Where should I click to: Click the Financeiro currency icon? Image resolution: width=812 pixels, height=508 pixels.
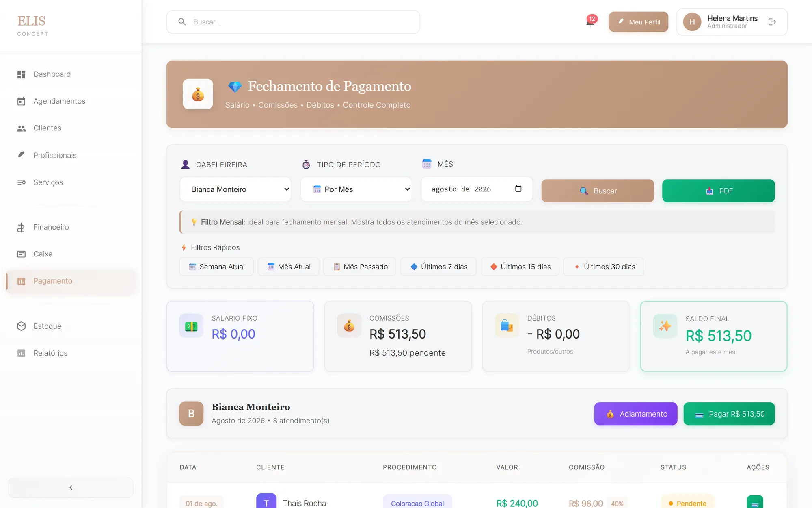point(21,227)
